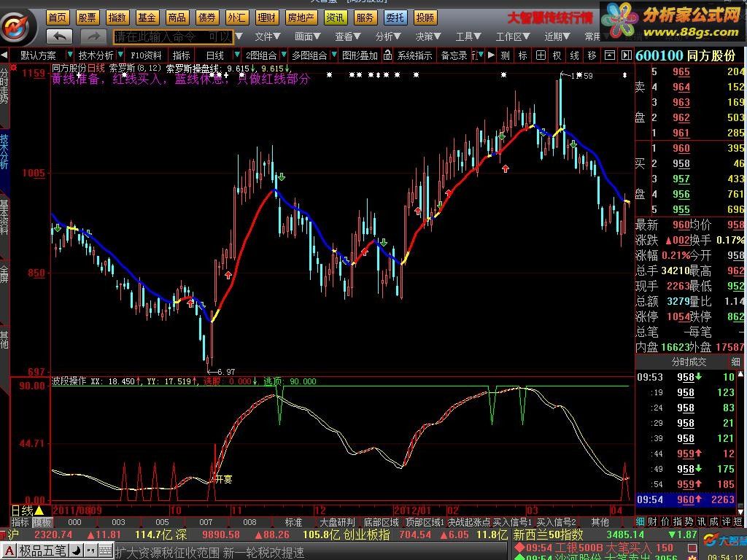Select the 买入信号1 template tab
Viewport: 747px width, 560px height.
tap(511, 522)
